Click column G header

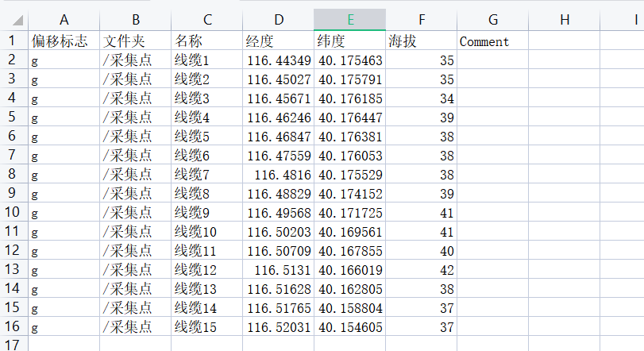[492, 20]
